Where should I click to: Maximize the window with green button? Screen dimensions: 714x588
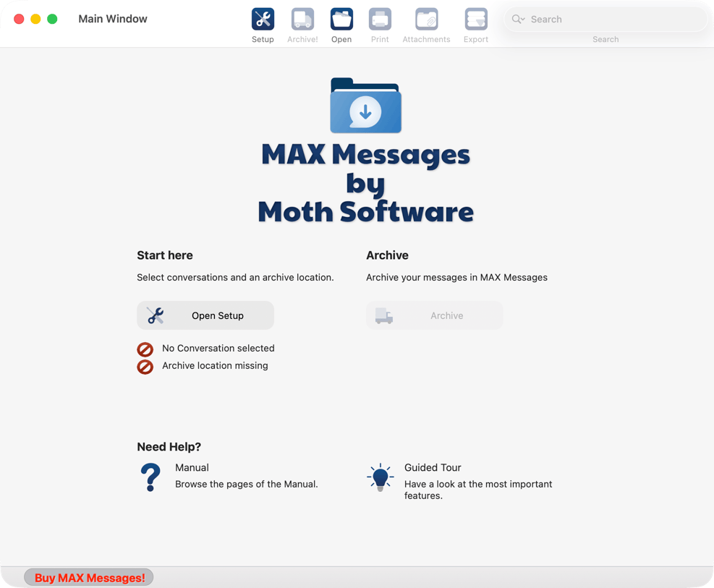point(52,19)
